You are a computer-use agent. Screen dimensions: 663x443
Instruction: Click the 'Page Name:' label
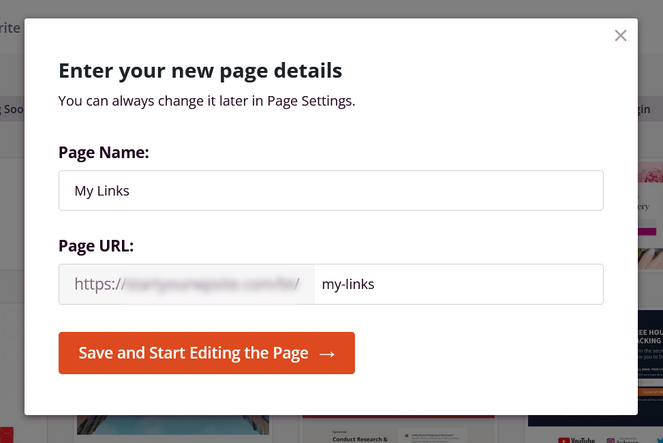click(104, 152)
